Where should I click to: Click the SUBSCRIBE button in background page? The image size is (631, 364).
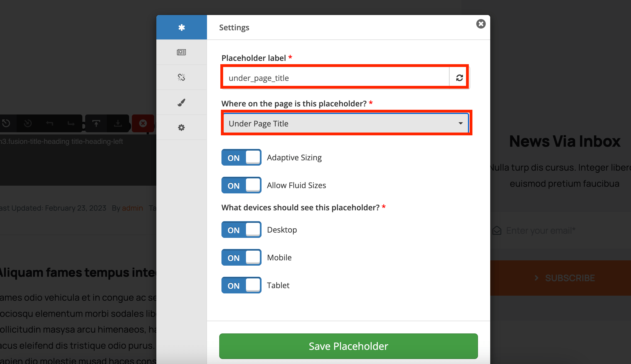pyautogui.click(x=560, y=278)
